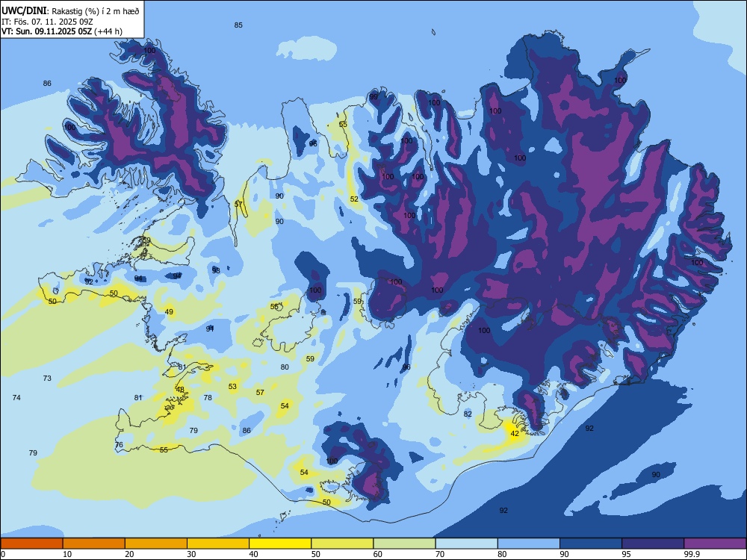
Task: Click the '74' humidity value over the western ocean
Action: [x=16, y=398]
